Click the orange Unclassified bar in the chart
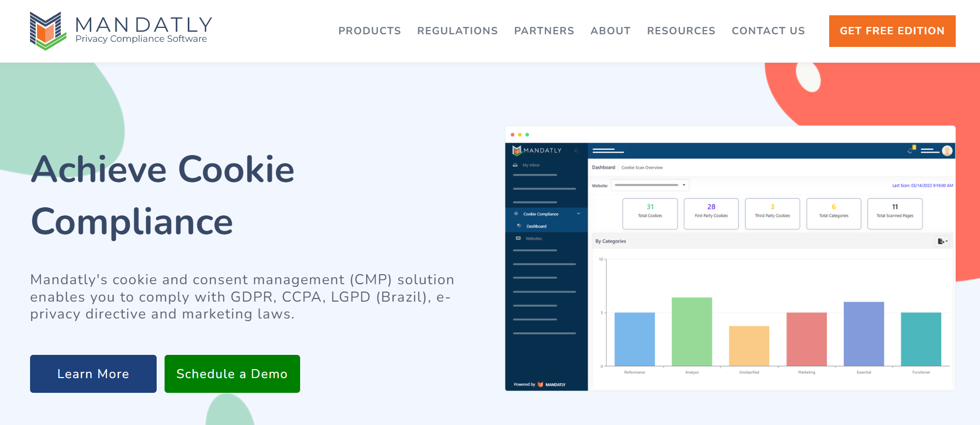Image resolution: width=980 pixels, height=425 pixels. [749, 346]
